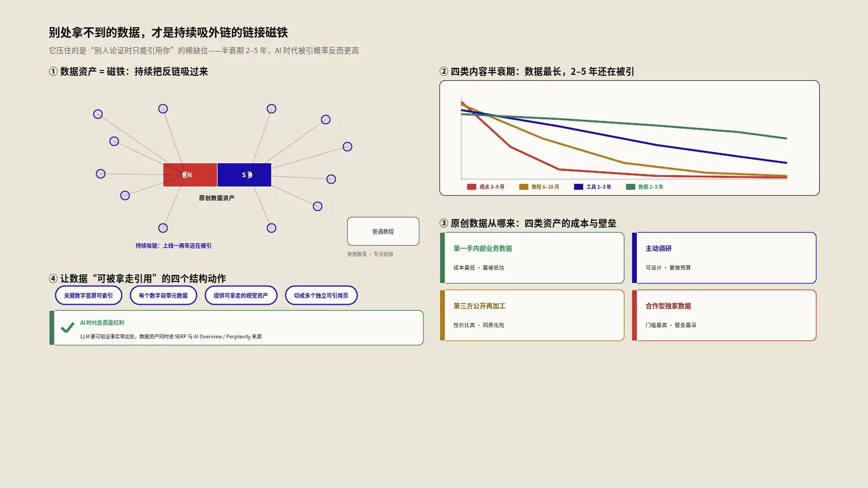Click the 原创数据资产 label under the magnet
868x488 pixels.
(216, 198)
